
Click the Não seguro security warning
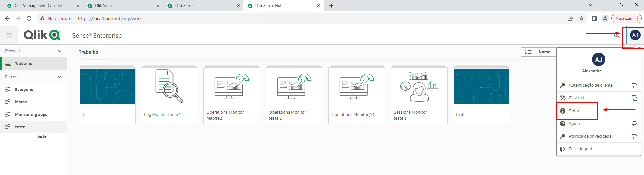click(x=56, y=18)
